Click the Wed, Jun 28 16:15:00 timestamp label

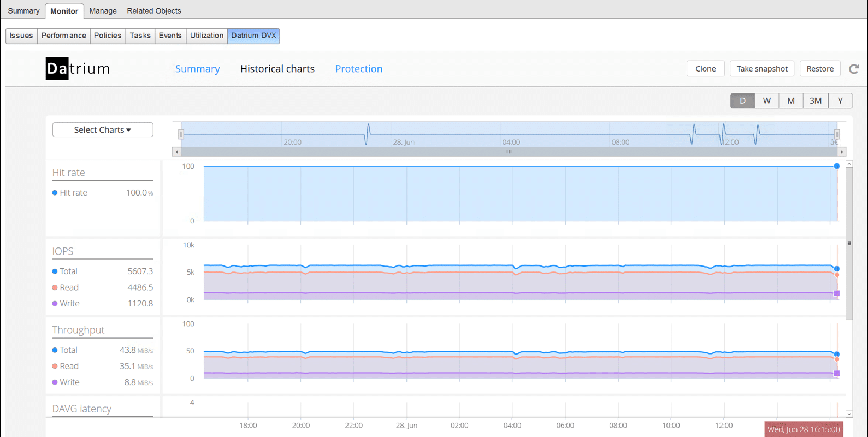click(804, 429)
